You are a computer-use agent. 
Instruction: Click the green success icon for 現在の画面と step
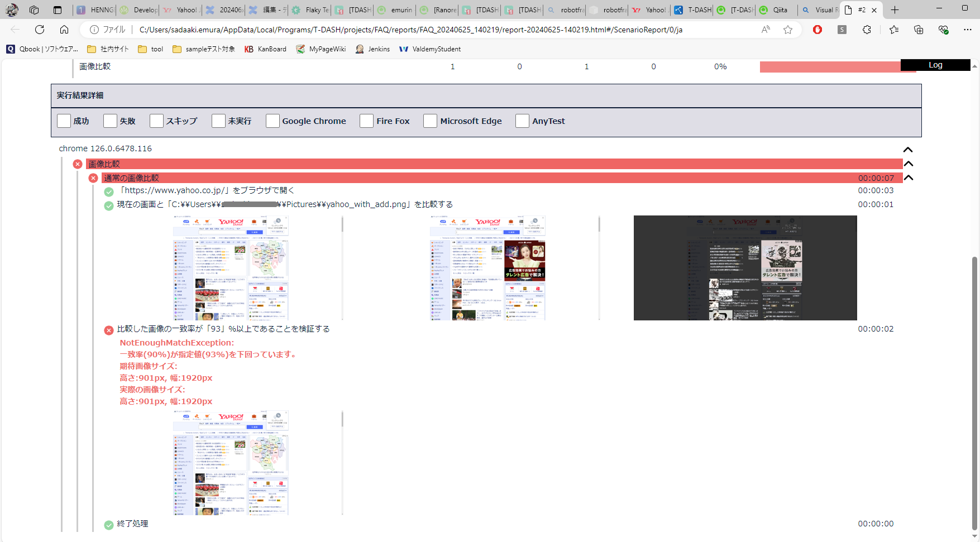(x=109, y=205)
